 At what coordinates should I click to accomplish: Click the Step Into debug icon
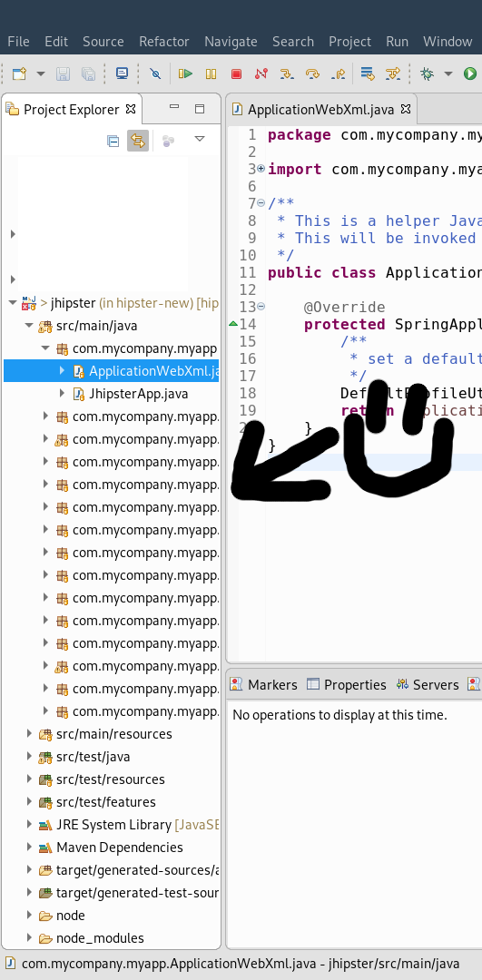(287, 73)
